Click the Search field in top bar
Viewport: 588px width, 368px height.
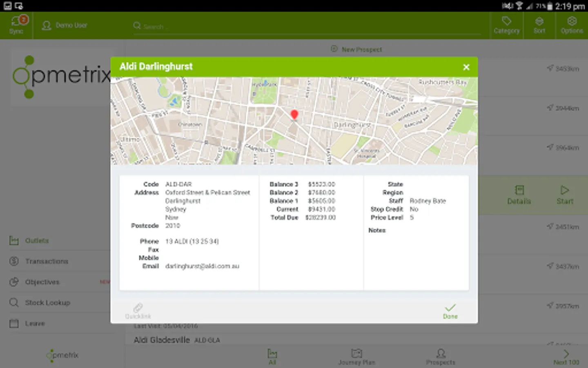[306, 27]
